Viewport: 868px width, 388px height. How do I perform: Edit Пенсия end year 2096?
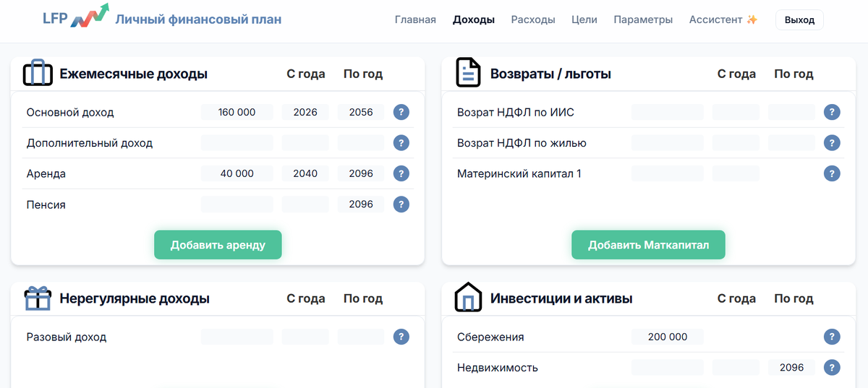361,204
